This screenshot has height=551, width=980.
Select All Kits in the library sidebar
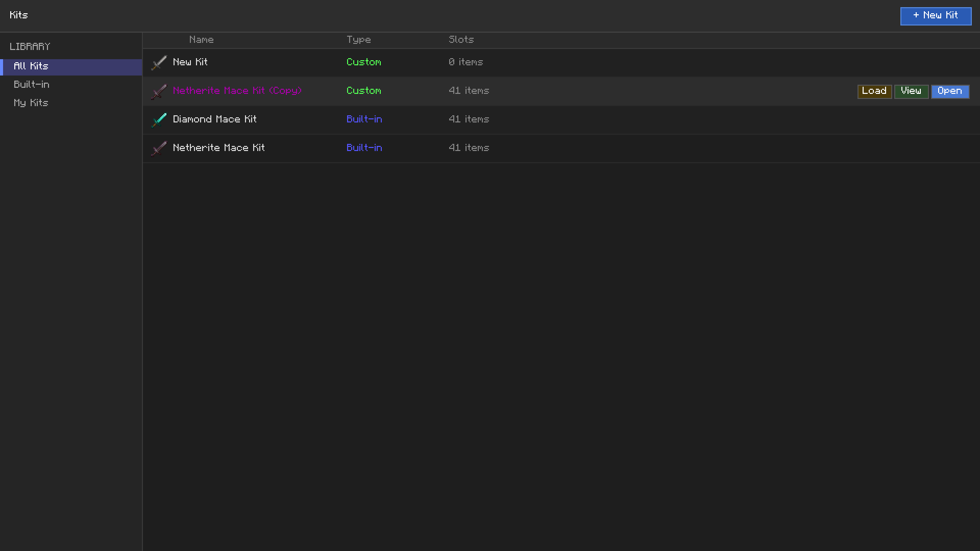71,67
